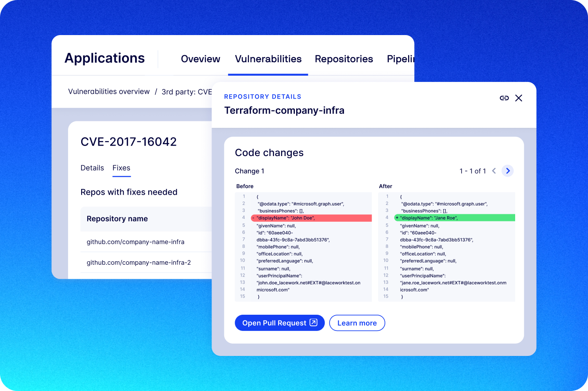Select github.com/company-name-infra-2 repository row
Viewport: 588px width, 391px height.
click(139, 263)
